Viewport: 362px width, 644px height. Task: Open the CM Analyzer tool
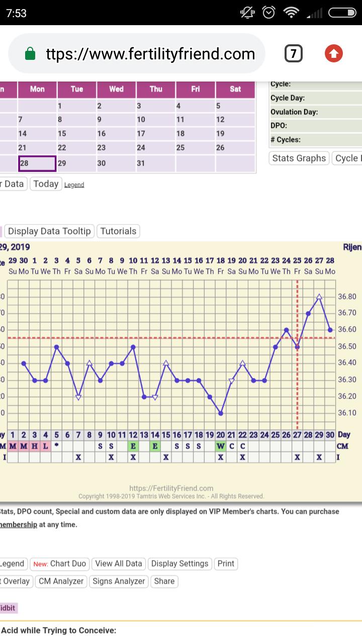click(x=61, y=581)
